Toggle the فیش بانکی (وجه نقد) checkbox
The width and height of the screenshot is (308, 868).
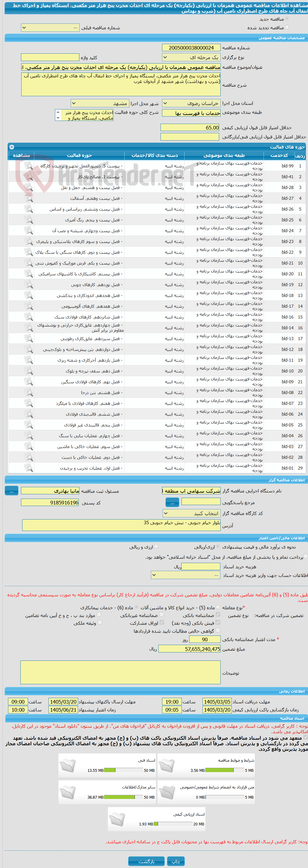pyautogui.click(x=218, y=622)
